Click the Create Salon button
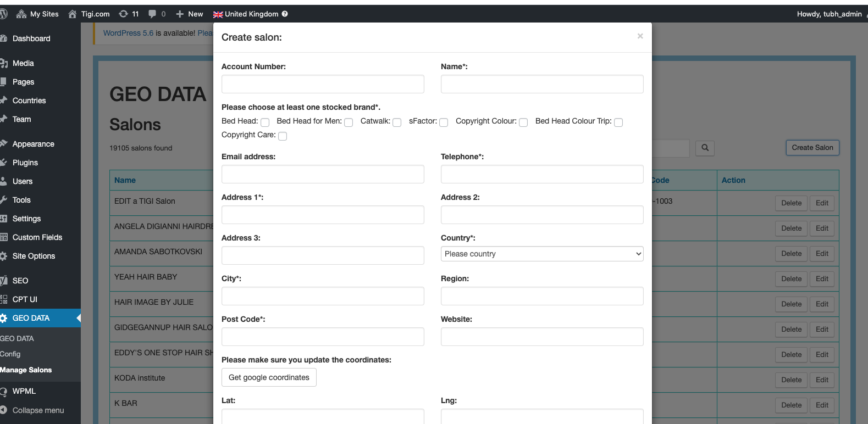868x424 pixels. [x=812, y=148]
